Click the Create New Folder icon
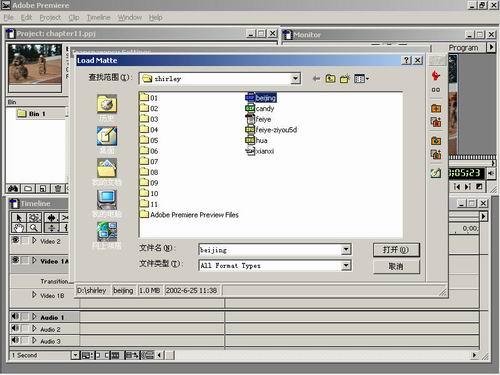The height and width of the screenshot is (375, 500). click(345, 79)
